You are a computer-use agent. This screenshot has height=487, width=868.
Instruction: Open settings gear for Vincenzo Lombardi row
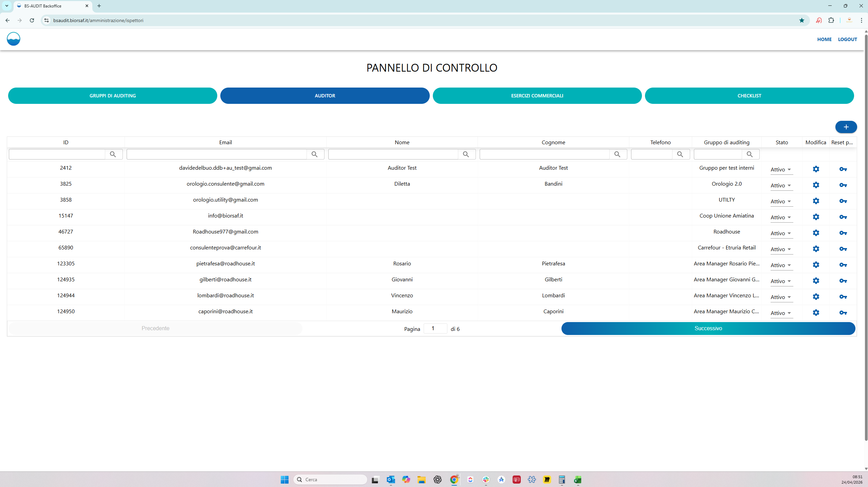(x=816, y=297)
